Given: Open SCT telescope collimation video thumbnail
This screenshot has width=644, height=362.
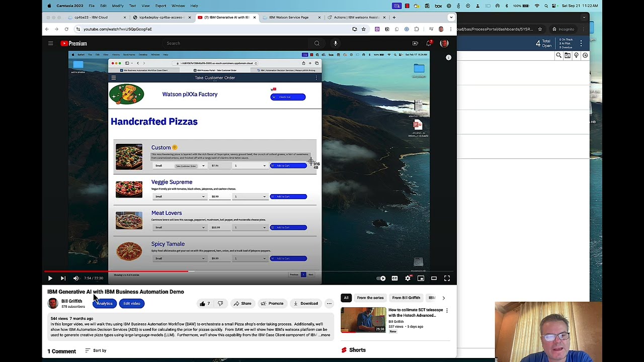Looking at the screenshot, I should click(364, 320).
